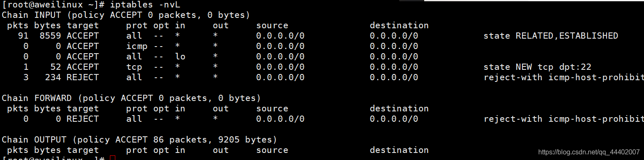Viewport: 644px width, 160px height.
Task: Click the 'Chain FORWARD' header line
Action: pyautogui.click(x=131, y=98)
